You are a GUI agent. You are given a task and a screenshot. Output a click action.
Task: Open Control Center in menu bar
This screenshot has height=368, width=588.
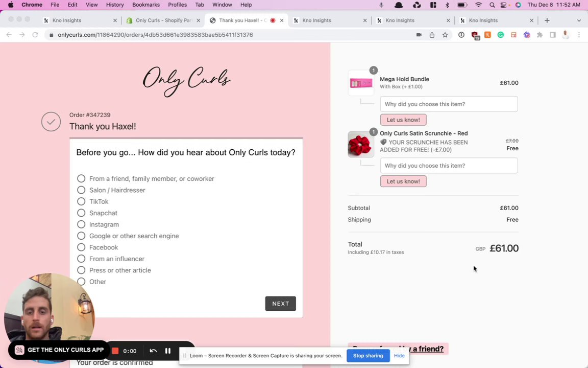click(x=504, y=5)
